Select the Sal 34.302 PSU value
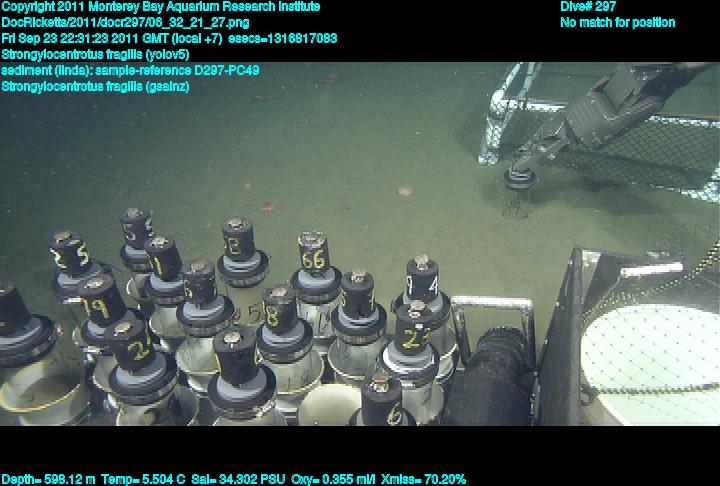The width and height of the screenshot is (720, 486). [x=243, y=479]
